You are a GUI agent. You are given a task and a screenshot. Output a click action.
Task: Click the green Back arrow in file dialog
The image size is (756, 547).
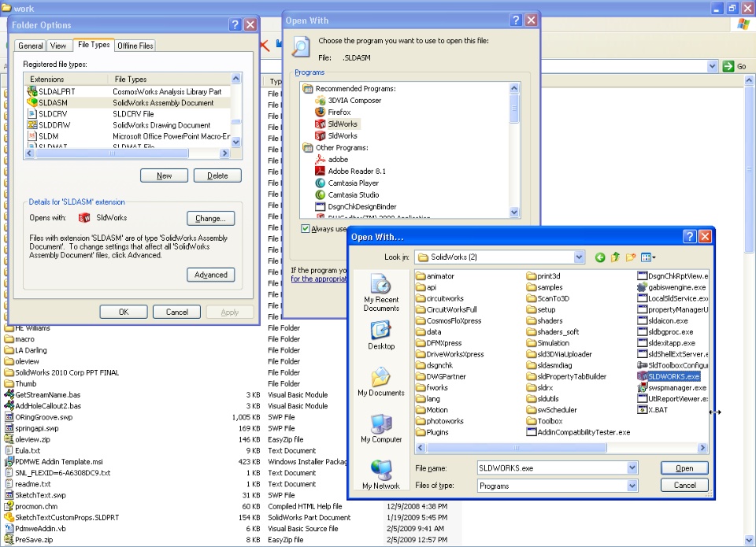[x=600, y=257]
